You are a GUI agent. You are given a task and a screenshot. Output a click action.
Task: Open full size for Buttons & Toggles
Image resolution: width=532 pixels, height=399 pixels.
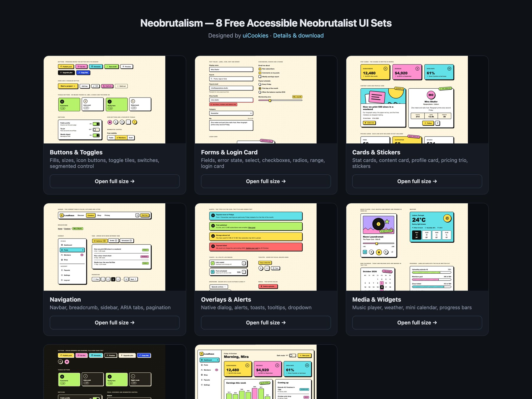[115, 181]
